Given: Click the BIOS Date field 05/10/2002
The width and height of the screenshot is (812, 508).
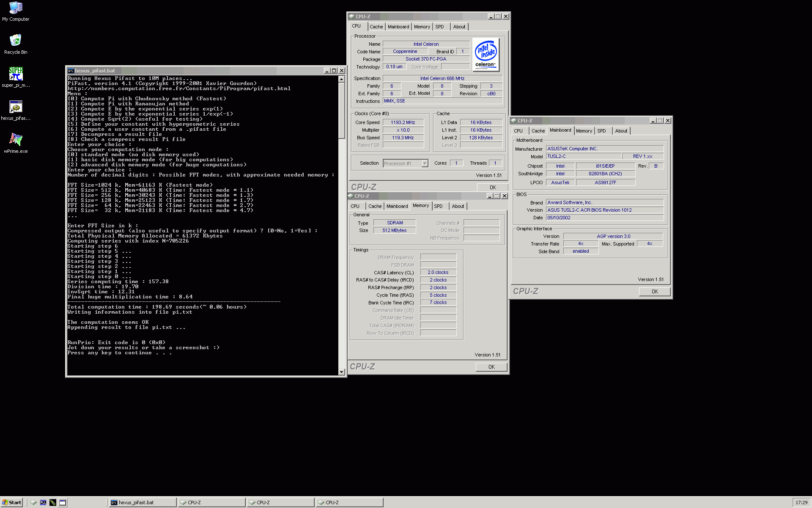Looking at the screenshot, I should 605,218.
